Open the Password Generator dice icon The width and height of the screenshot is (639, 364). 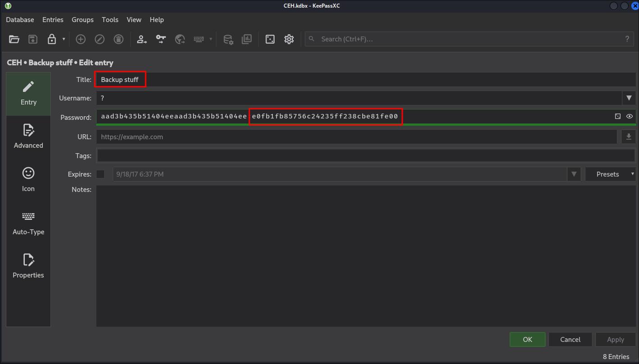(270, 39)
